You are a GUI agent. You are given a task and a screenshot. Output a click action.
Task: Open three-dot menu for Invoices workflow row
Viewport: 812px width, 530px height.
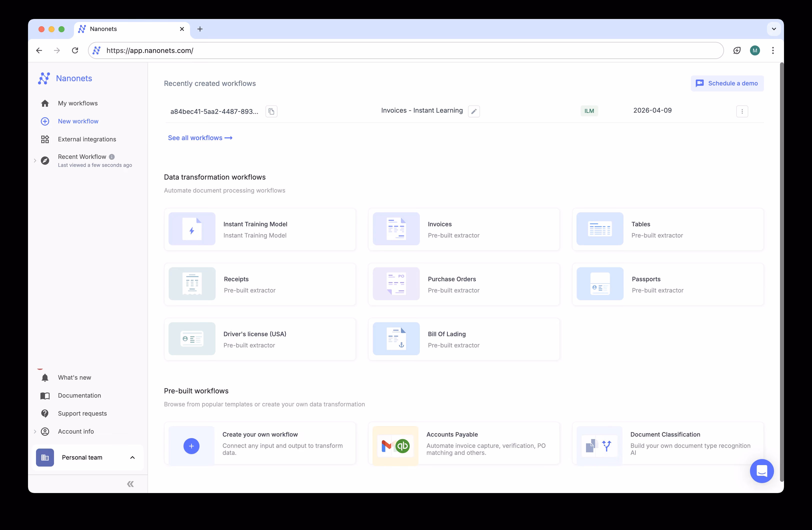click(742, 111)
